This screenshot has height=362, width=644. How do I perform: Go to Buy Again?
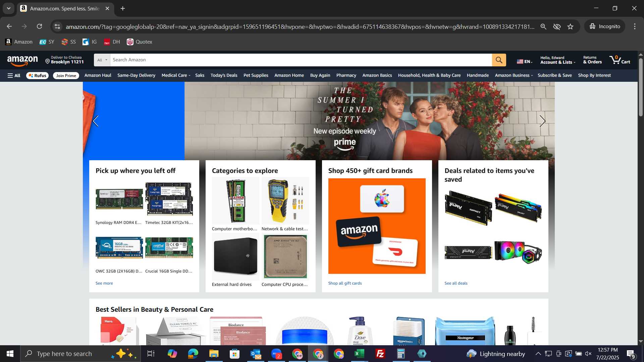[320, 75]
